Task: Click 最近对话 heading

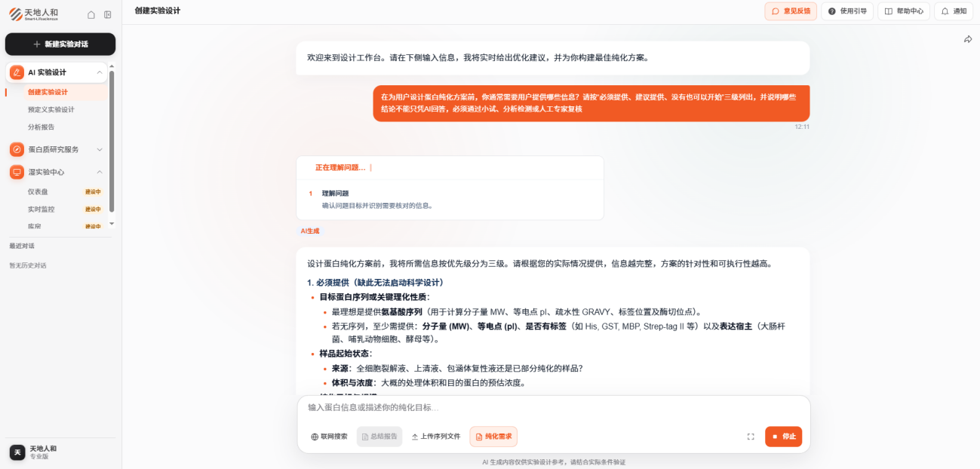Action: pos(22,246)
